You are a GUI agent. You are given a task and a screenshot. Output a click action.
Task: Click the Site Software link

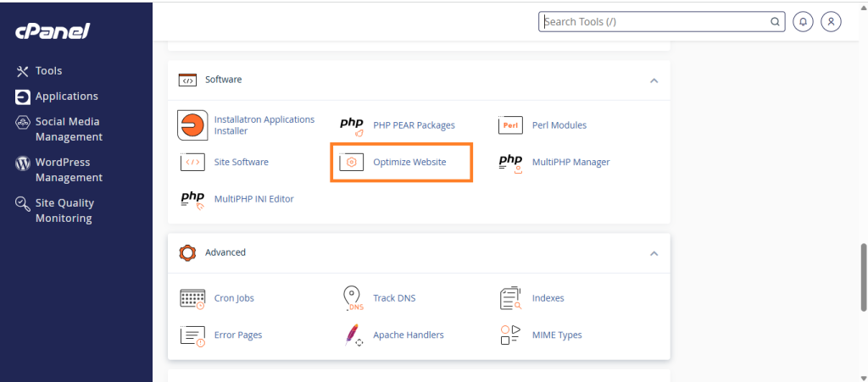click(242, 162)
